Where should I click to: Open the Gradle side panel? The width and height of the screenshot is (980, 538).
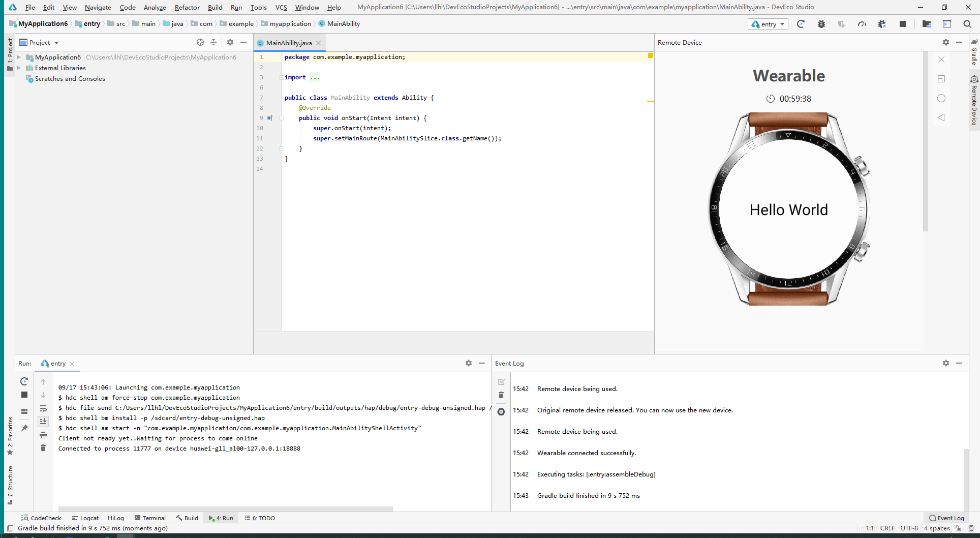click(974, 52)
